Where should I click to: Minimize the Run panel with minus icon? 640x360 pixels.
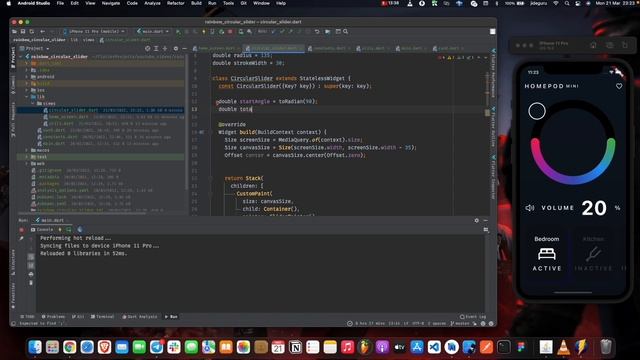pos(485,220)
